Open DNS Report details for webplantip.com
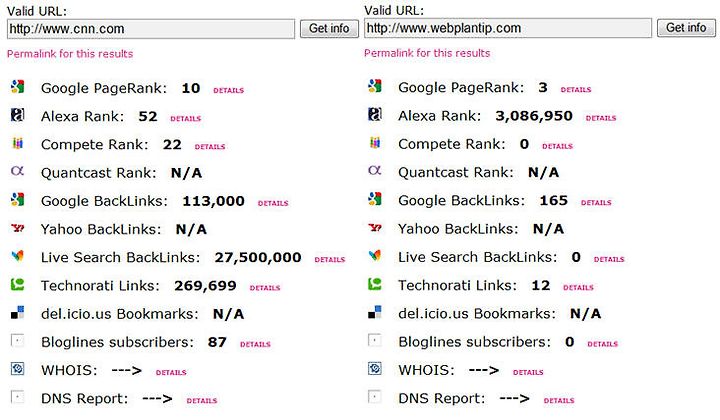720x420 pixels. 559,400
